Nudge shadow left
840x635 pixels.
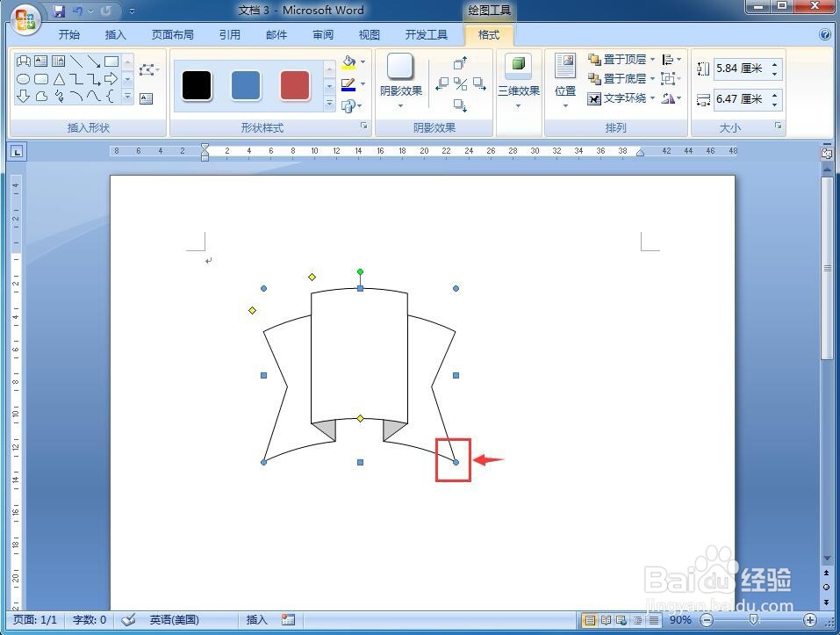click(x=442, y=83)
